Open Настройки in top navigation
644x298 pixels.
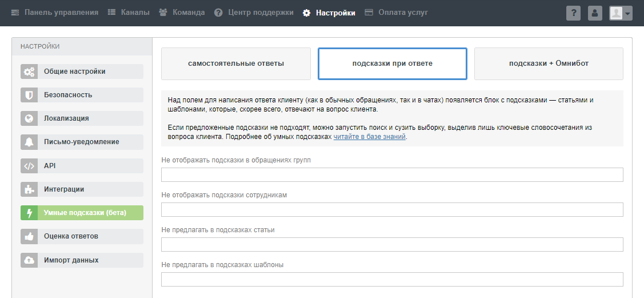pyautogui.click(x=329, y=13)
